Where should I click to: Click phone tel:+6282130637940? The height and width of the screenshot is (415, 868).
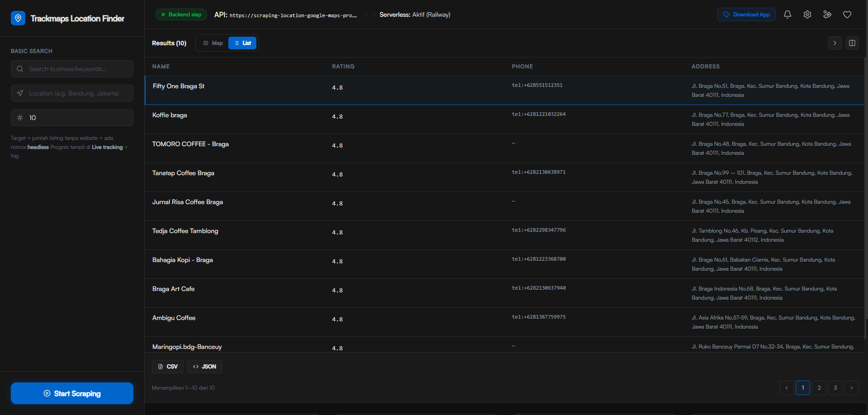(x=538, y=288)
